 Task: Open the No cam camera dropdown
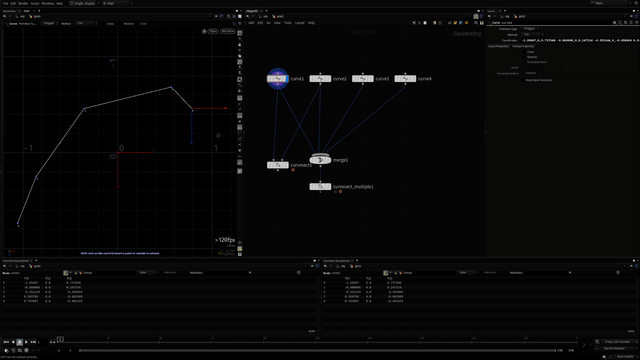click(x=228, y=31)
